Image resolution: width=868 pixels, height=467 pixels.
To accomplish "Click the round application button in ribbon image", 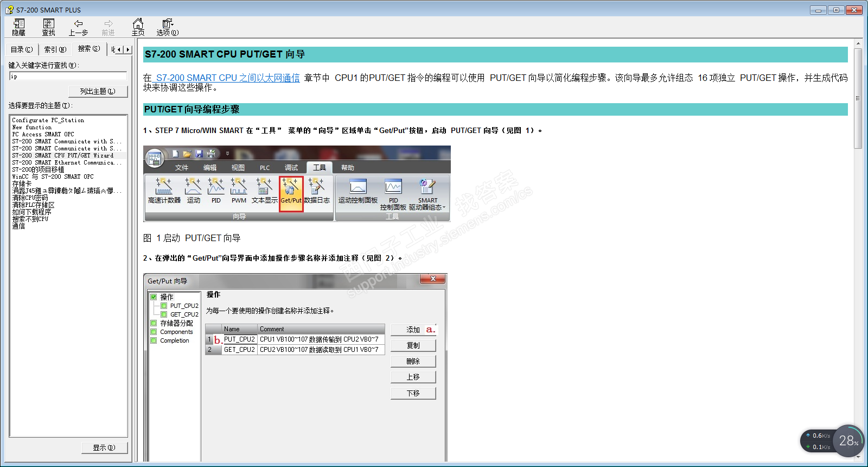I will tap(155, 158).
